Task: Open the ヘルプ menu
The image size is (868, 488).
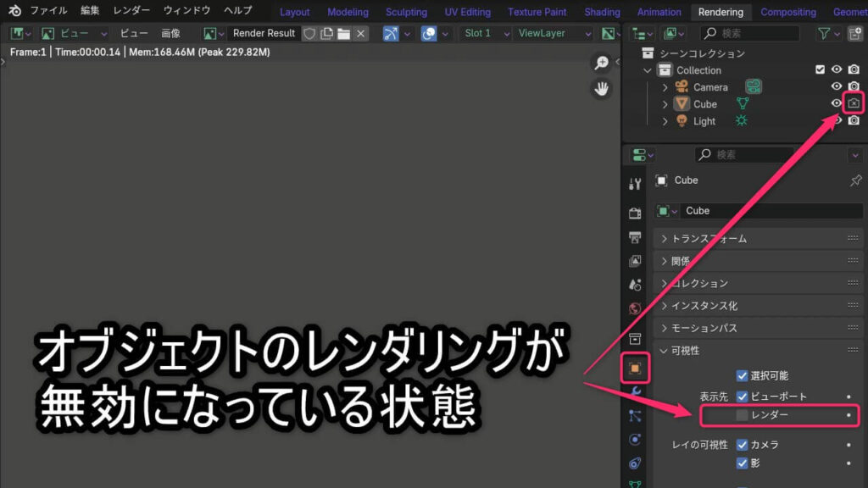Action: (x=237, y=10)
